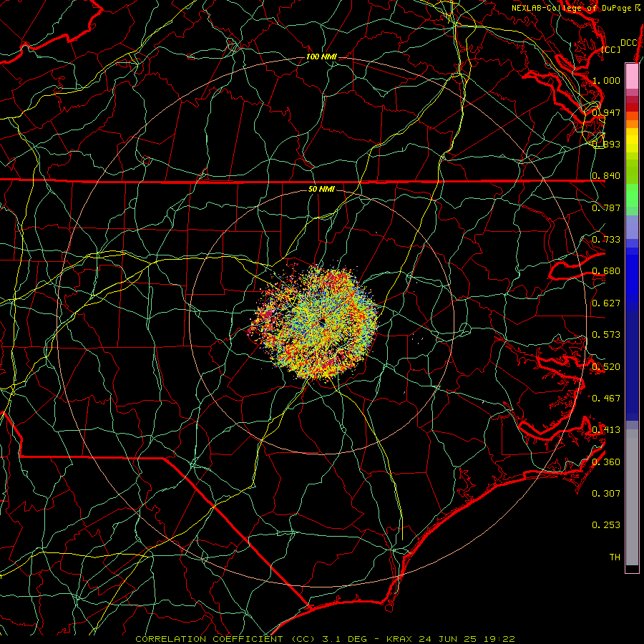Click the 0.947 scale value
644x644 pixels.
606,112
